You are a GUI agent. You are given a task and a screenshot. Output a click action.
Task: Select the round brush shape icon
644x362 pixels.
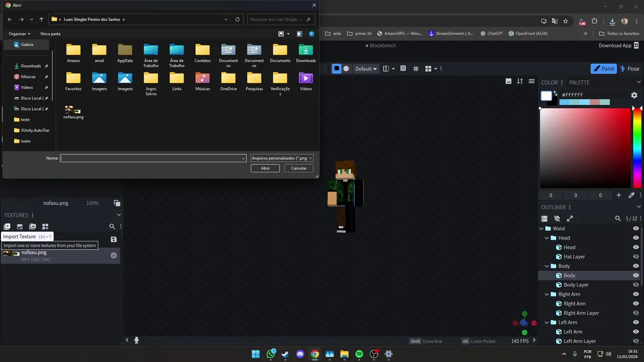pos(346,69)
